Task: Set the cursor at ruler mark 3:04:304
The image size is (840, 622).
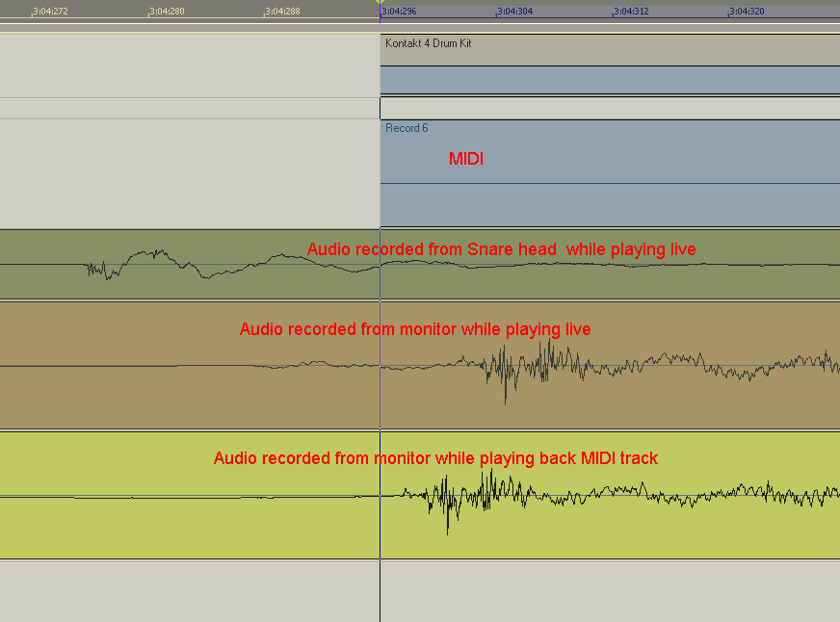Action: coord(515,12)
